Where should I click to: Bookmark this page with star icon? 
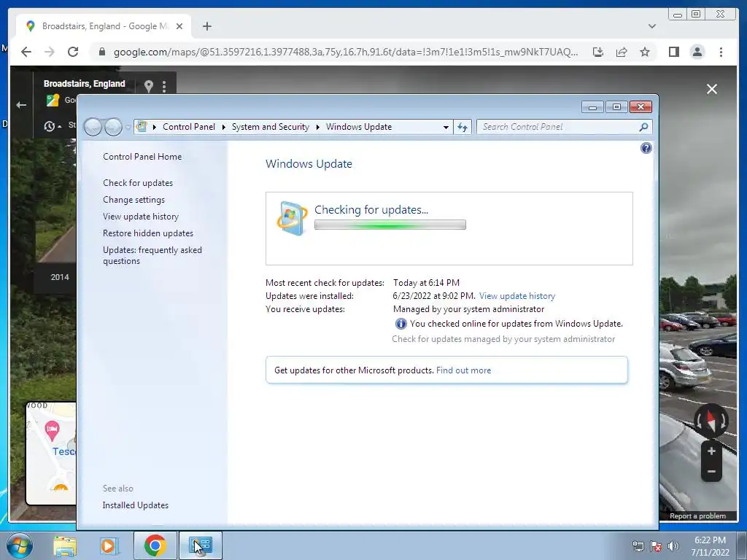(645, 52)
